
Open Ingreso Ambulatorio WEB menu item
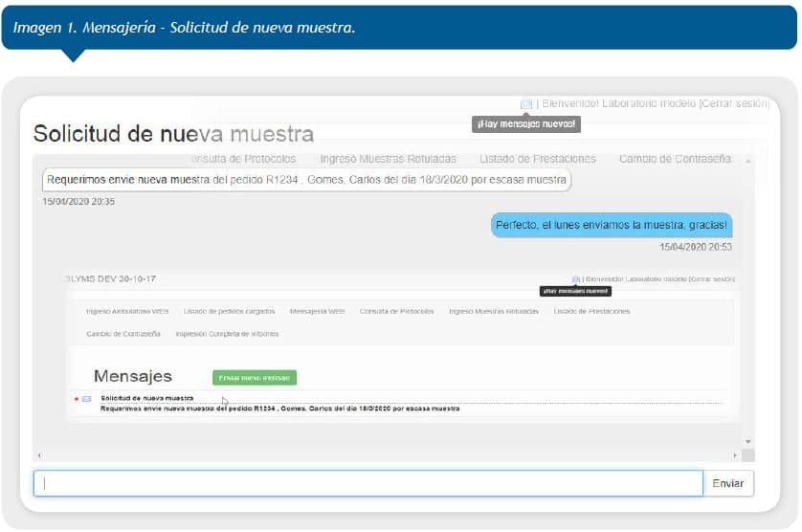point(127,311)
